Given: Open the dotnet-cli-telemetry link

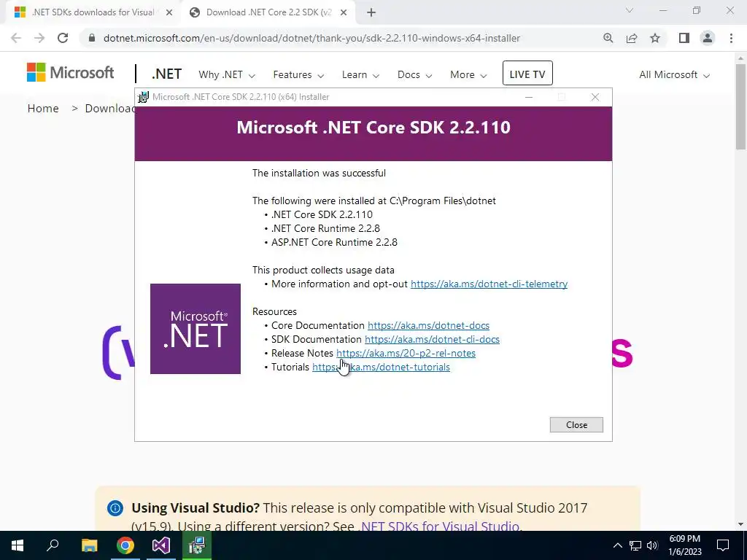Looking at the screenshot, I should [x=489, y=284].
